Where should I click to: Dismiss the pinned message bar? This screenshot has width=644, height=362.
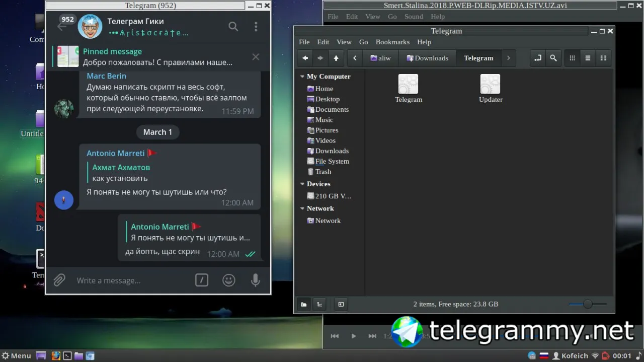pyautogui.click(x=256, y=57)
